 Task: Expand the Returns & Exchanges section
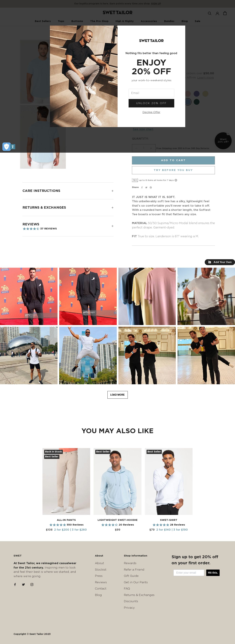click(68, 207)
